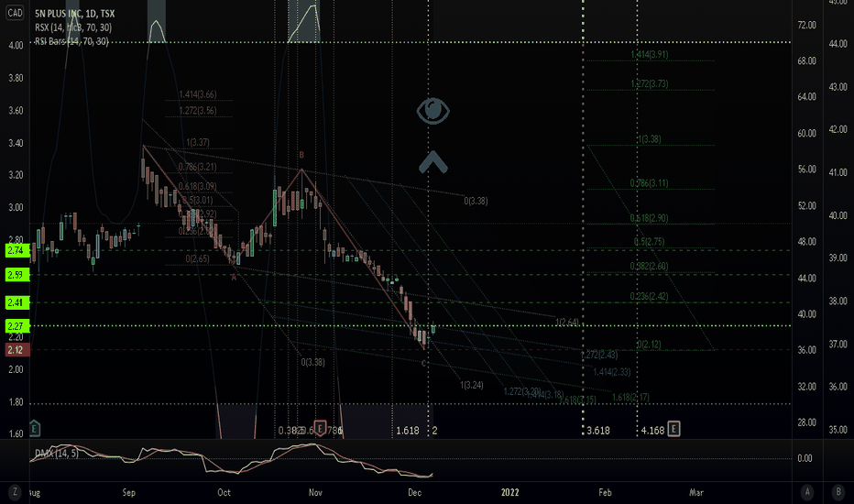Viewport: 854px width, 504px height.
Task: Click the 1.618 time zone label
Action: click(x=408, y=431)
